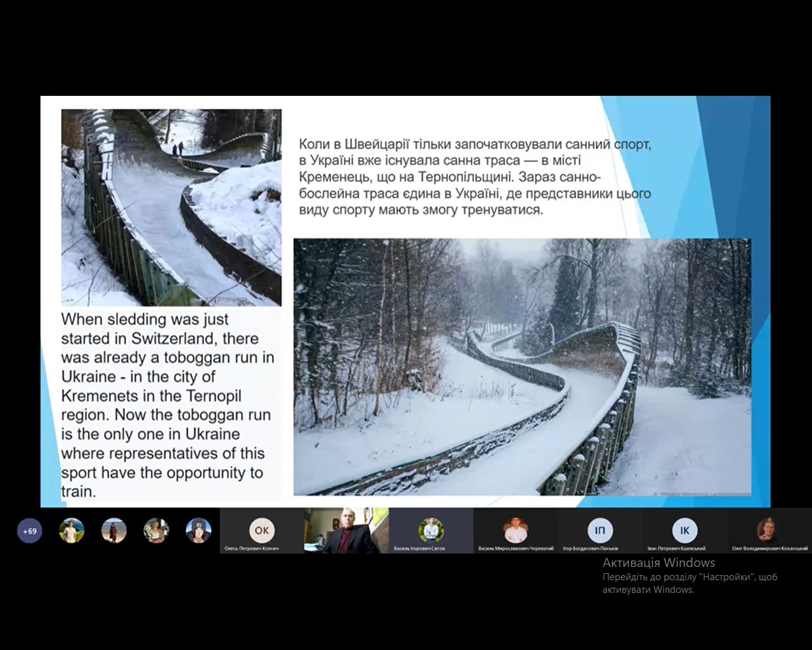Click the English sledding description paragraph
812x650 pixels.
pyautogui.click(x=167, y=405)
